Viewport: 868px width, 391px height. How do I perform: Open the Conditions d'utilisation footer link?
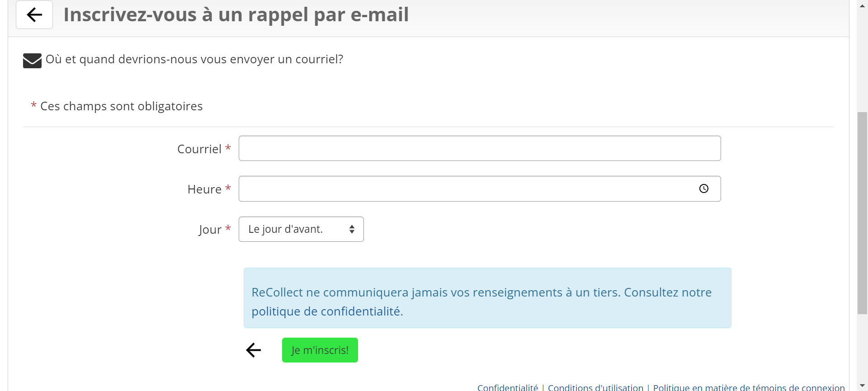(x=595, y=387)
